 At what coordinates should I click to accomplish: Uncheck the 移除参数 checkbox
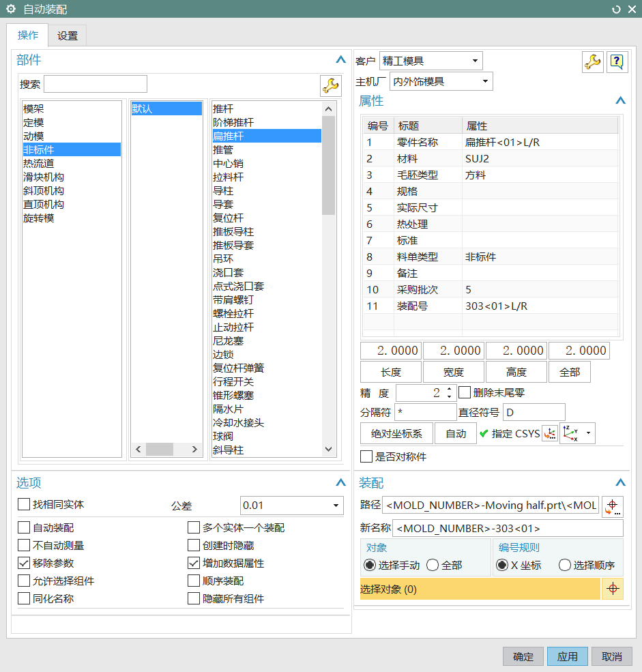coord(24,563)
